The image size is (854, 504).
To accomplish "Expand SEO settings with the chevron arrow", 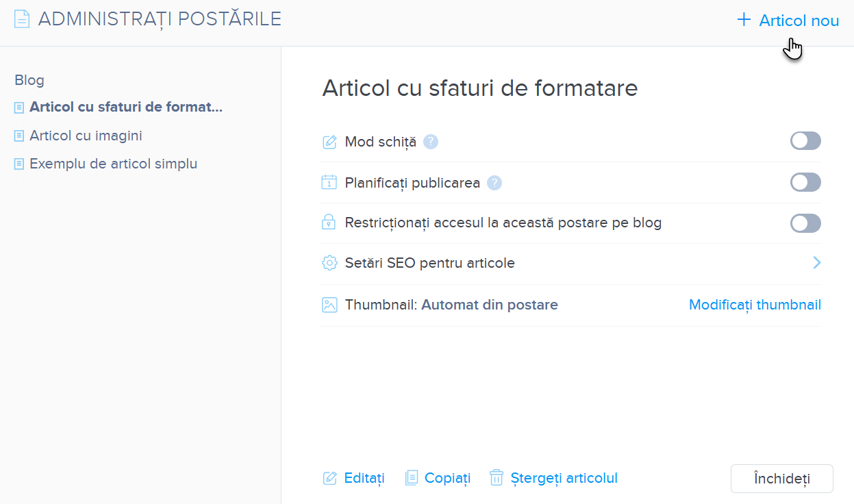I will click(816, 263).
